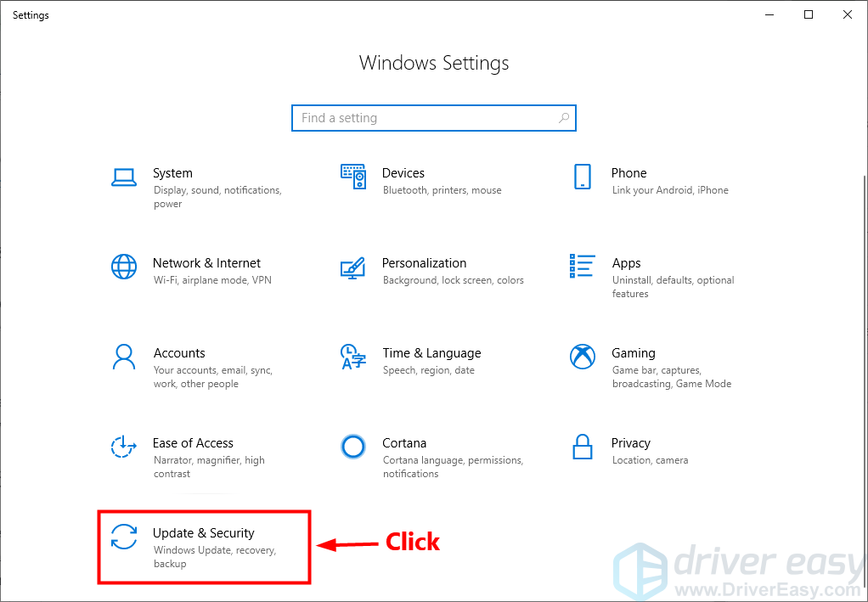Click the search magnifier icon
This screenshot has width=868, height=602.
point(564,118)
